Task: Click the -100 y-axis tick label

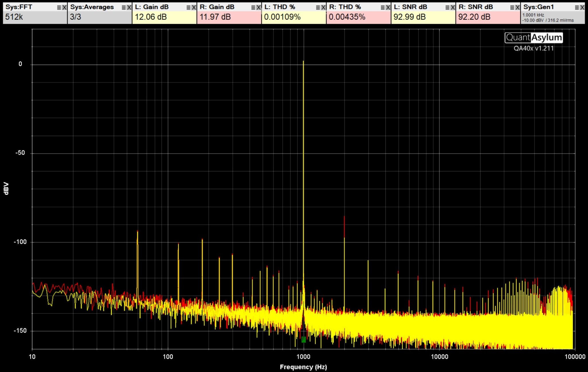Action: pos(20,242)
